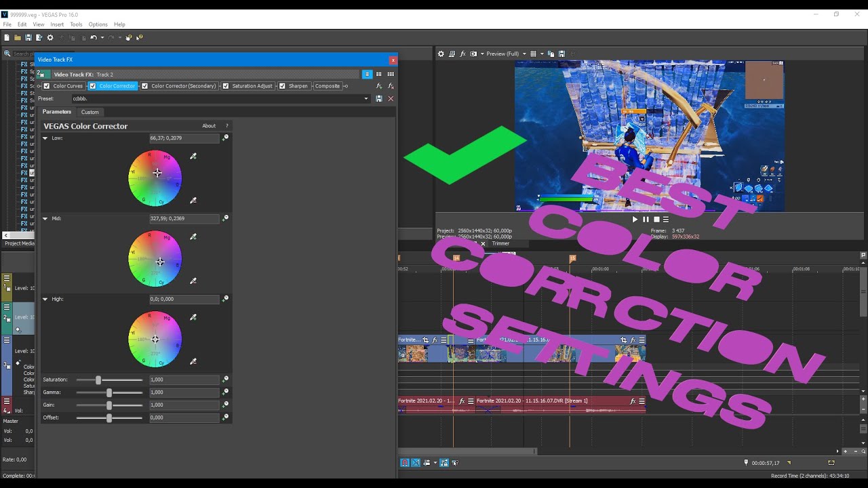Image resolution: width=868 pixels, height=488 pixels.
Task: Open the plug-in chain FX button
Action: coord(379,86)
